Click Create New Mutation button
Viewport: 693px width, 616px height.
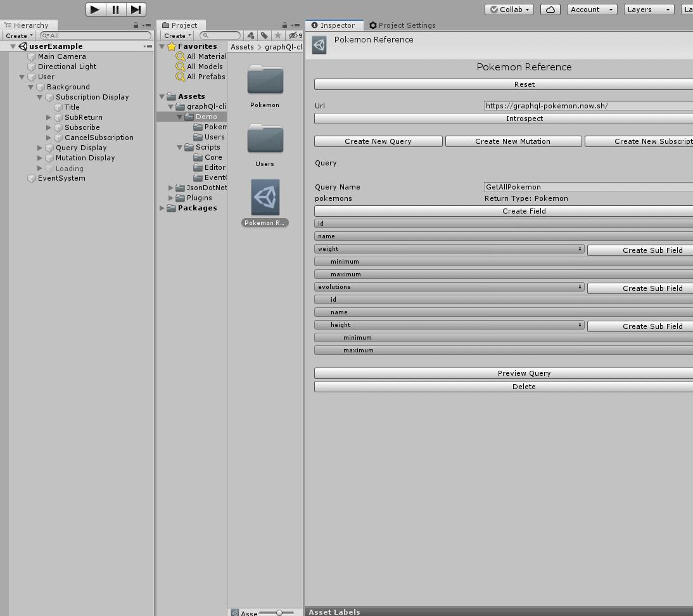point(513,141)
